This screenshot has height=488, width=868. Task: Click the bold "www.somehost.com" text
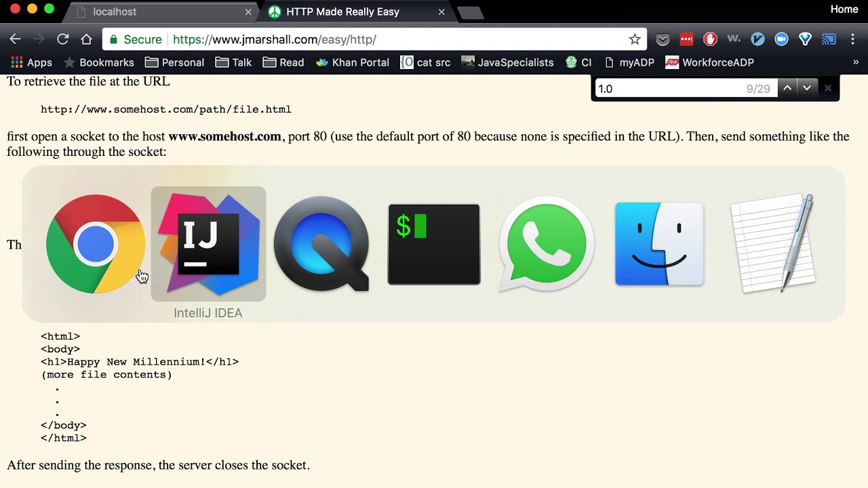224,136
